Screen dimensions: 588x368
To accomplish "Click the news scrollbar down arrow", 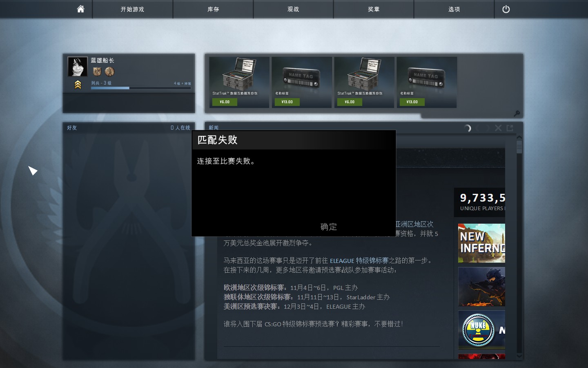I will point(519,356).
